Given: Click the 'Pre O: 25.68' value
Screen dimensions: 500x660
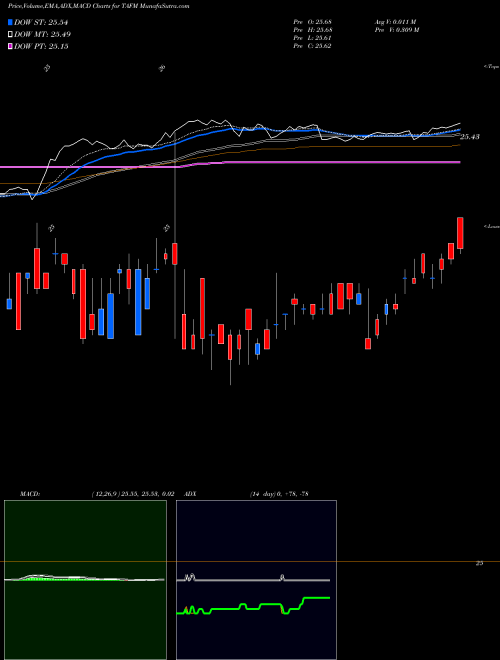Looking at the screenshot, I should point(312,22).
